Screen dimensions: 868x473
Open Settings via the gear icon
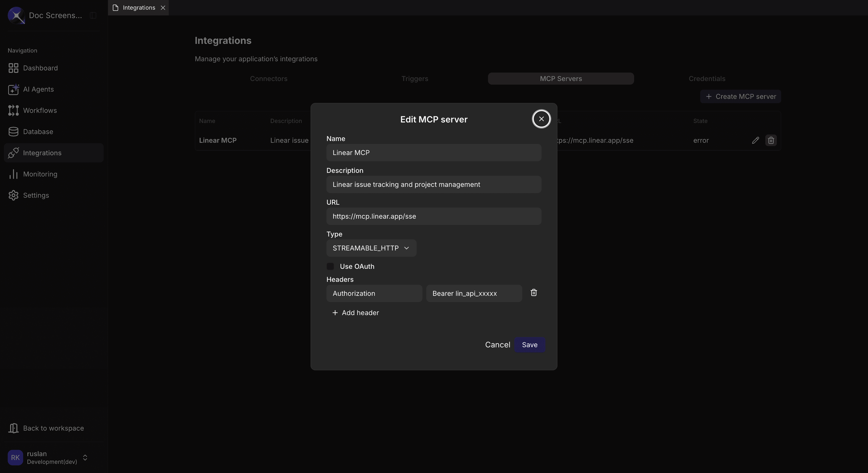36,195
